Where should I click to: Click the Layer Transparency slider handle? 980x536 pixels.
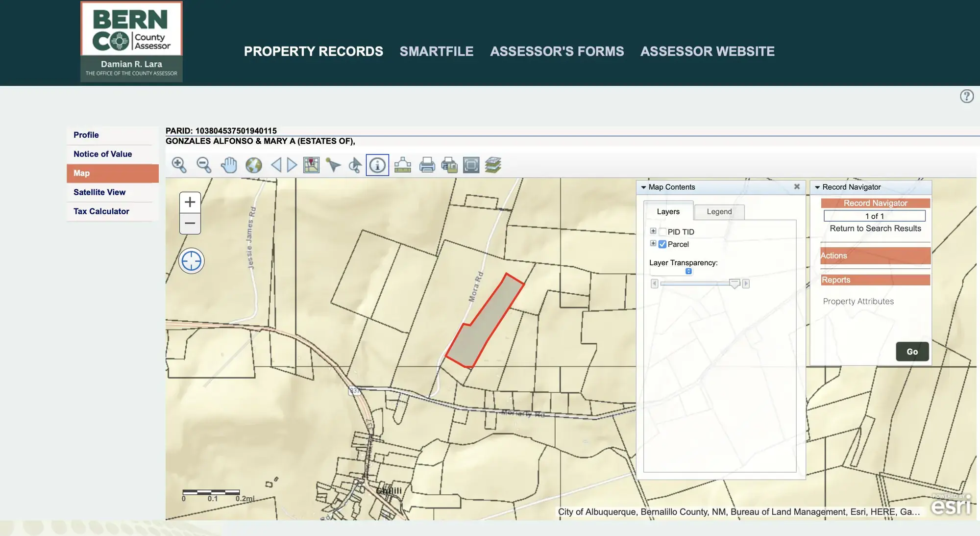click(734, 283)
